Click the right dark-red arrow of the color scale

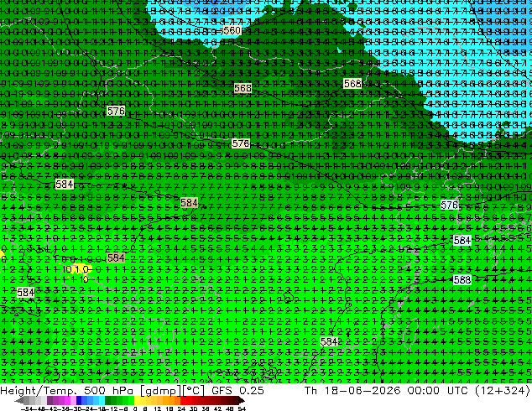click(242, 401)
